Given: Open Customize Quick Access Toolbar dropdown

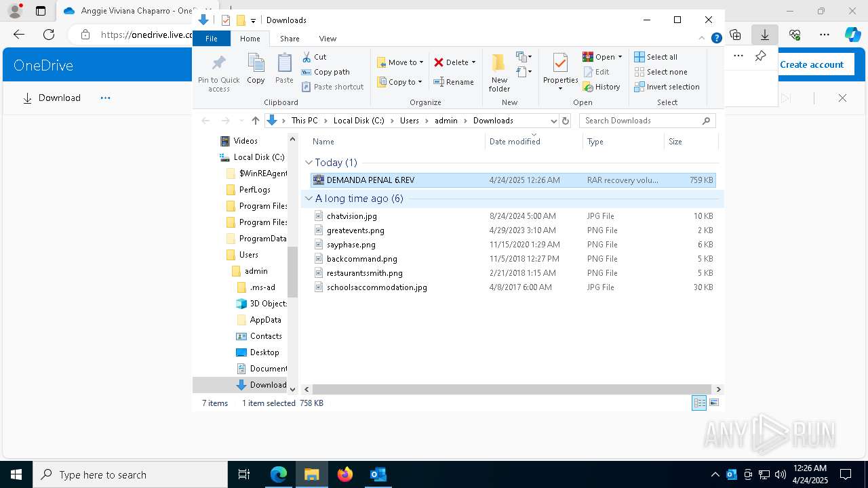Looking at the screenshot, I should 253,20.
